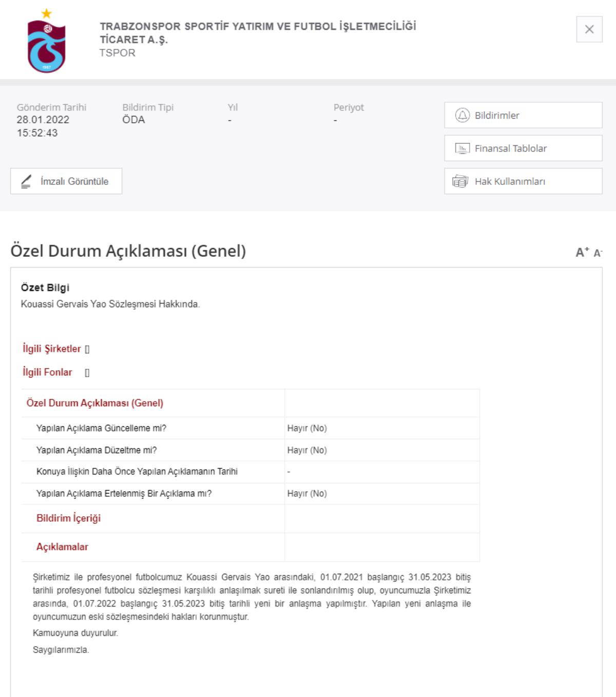Open the İlgili Şirketler section

[52, 349]
